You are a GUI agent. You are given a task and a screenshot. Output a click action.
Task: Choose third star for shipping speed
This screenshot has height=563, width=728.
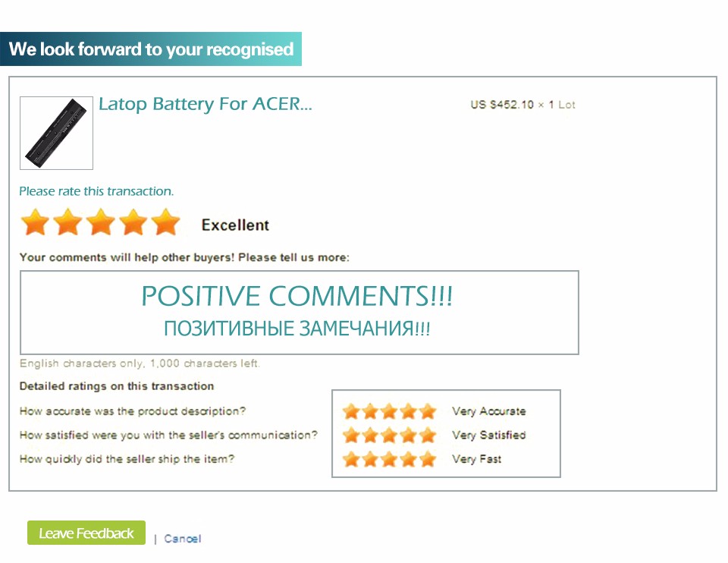click(x=389, y=459)
